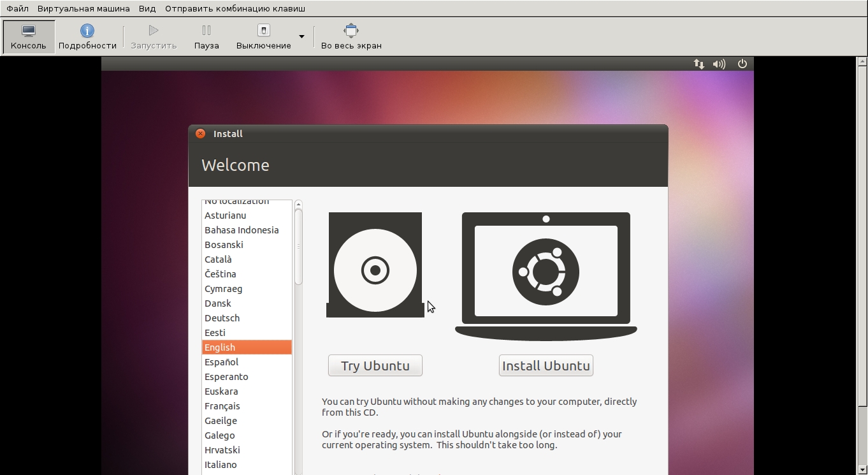Select Bahasa Indonesia language
The height and width of the screenshot is (475, 868).
coord(247,230)
